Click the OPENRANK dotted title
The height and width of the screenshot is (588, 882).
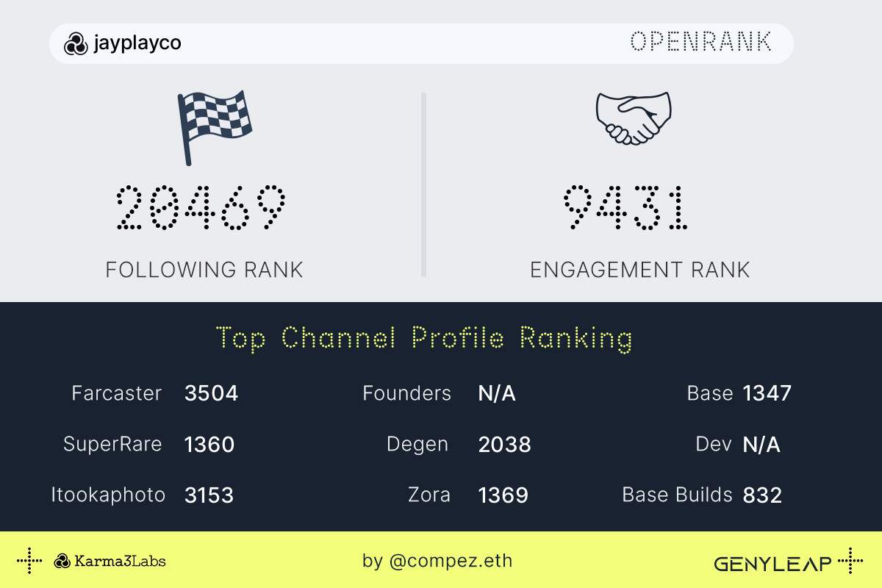[701, 43]
